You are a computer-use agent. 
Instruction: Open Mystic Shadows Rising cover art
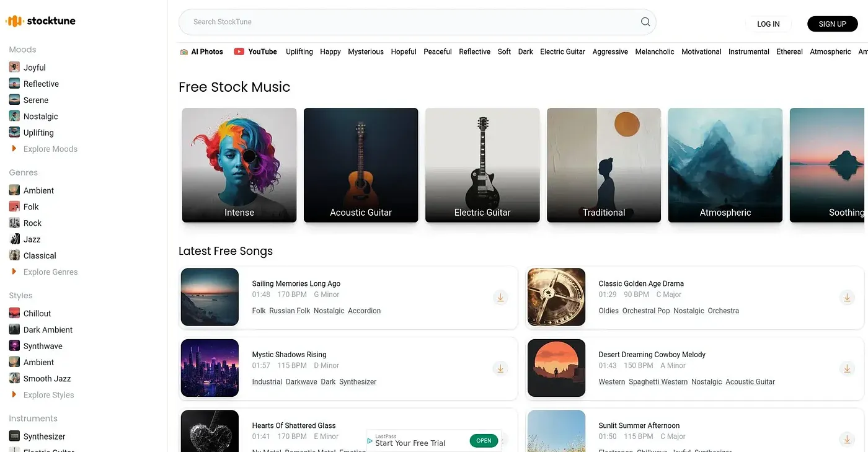[x=210, y=368]
